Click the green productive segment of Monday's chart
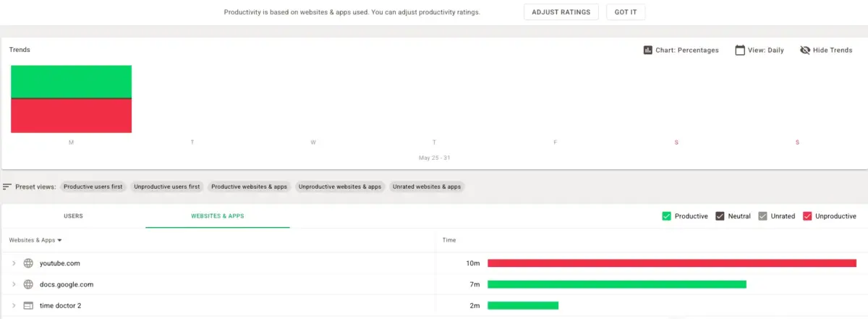The height and width of the screenshot is (319, 868). 71,82
